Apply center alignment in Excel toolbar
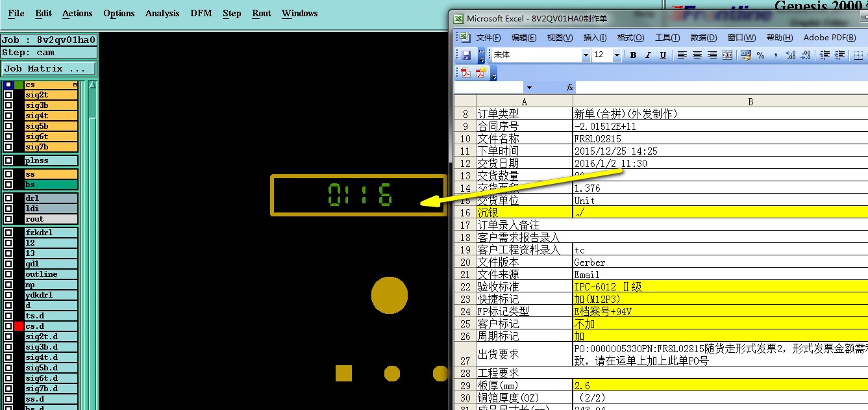This screenshot has width=868, height=410. pos(697,55)
